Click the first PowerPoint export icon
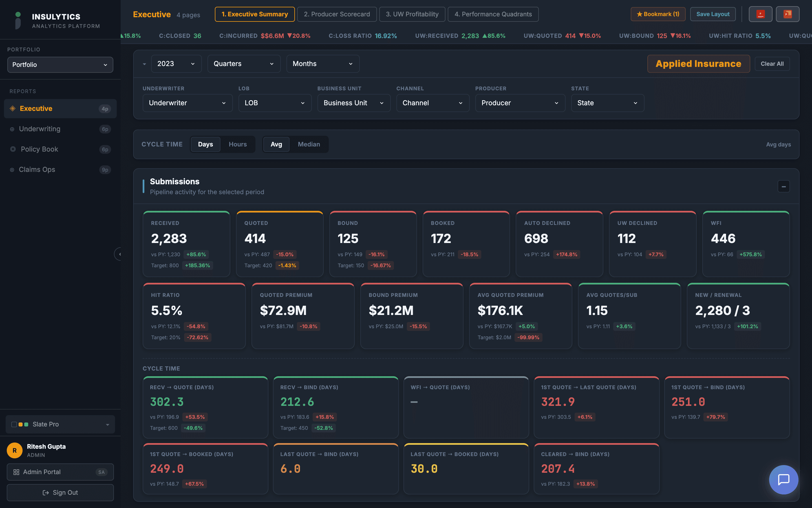 760,14
